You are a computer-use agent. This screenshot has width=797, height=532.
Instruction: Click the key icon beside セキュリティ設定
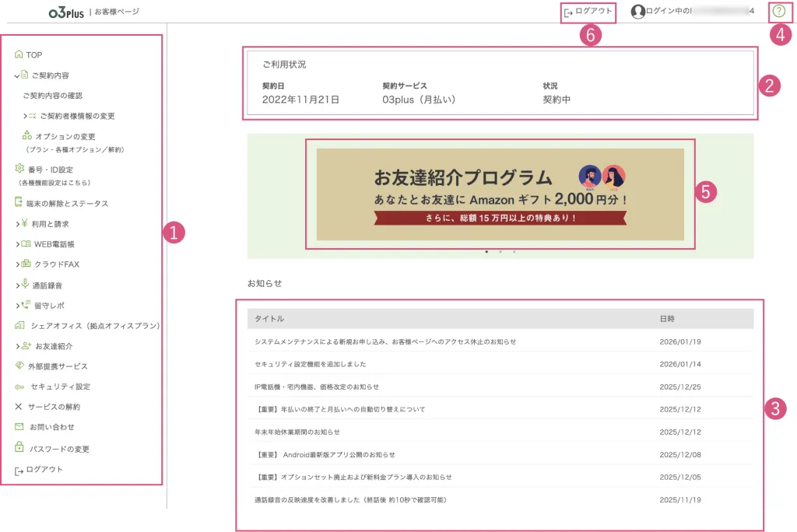[x=19, y=387]
